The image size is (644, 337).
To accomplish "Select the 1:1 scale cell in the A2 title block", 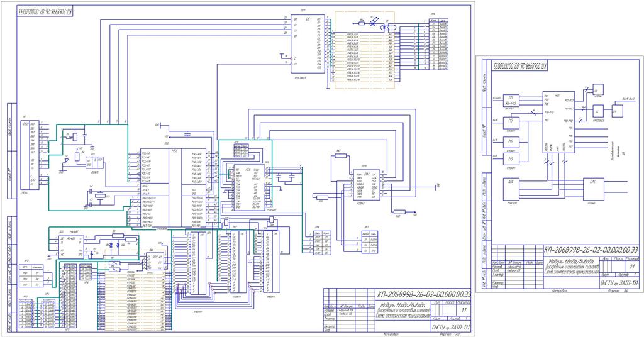I will pyautogui.click(x=465, y=309).
